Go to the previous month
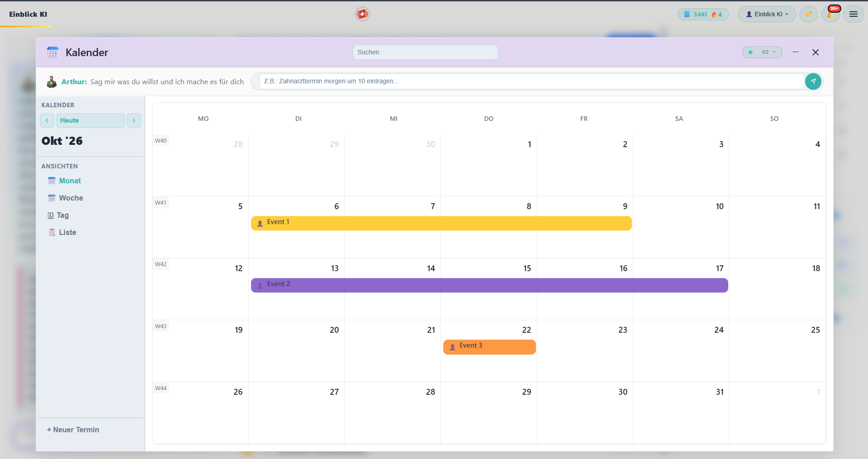The image size is (868, 459). 47,120
